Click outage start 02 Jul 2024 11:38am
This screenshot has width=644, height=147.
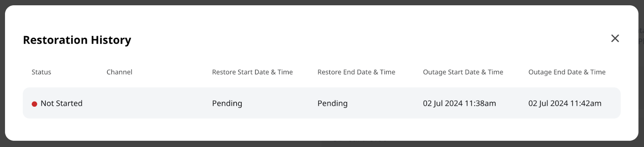tap(459, 103)
